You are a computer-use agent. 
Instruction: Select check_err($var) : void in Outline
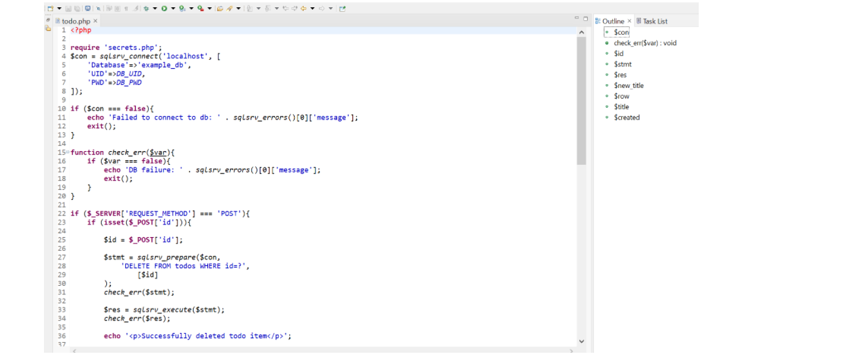(645, 43)
